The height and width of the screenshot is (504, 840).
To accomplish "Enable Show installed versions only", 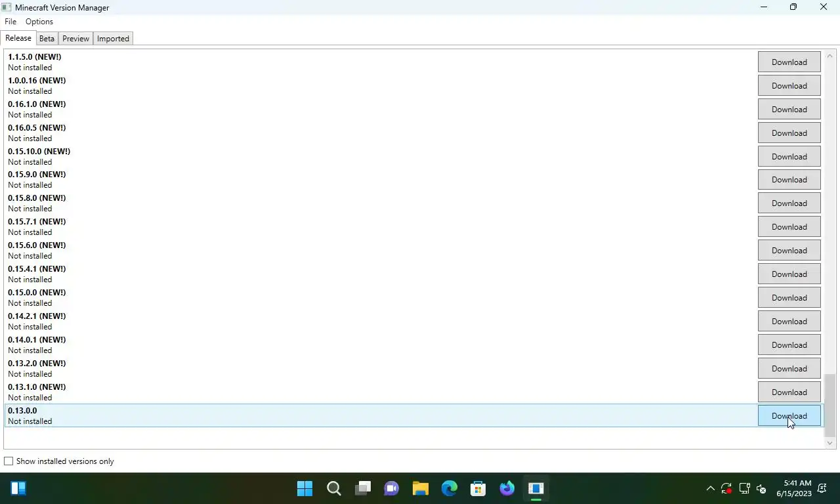I will click(9, 461).
